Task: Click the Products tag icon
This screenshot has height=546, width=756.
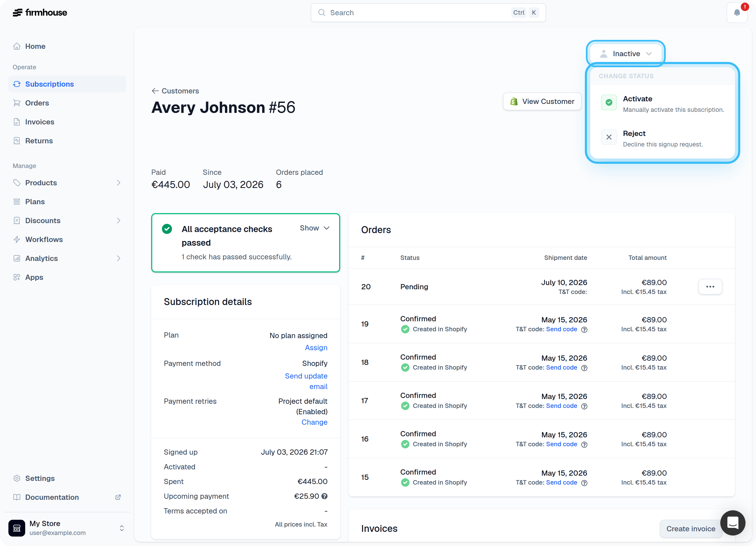Action: 17,183
